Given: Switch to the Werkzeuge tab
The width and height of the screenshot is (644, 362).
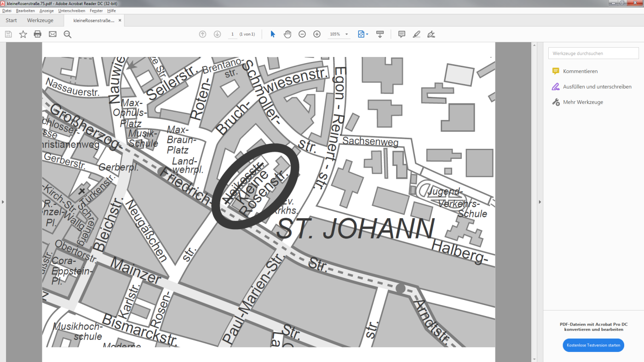Looking at the screenshot, I should (x=40, y=20).
